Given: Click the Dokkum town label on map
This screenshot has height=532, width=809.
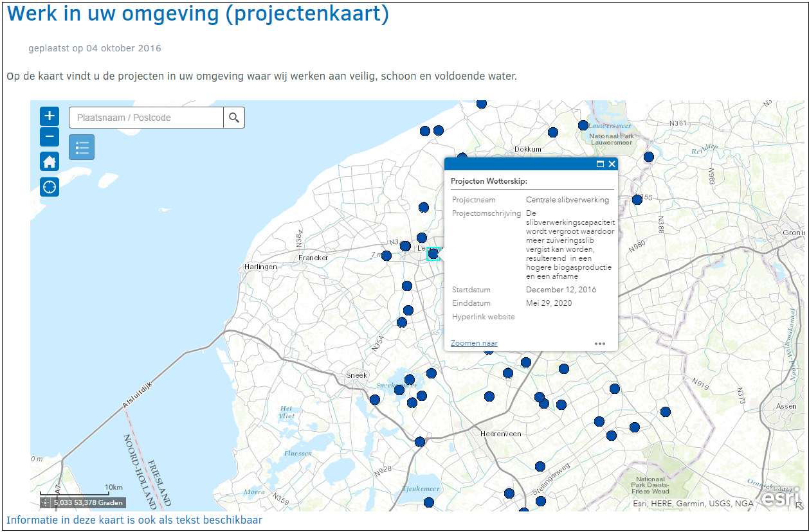Looking at the screenshot, I should coord(528,149).
